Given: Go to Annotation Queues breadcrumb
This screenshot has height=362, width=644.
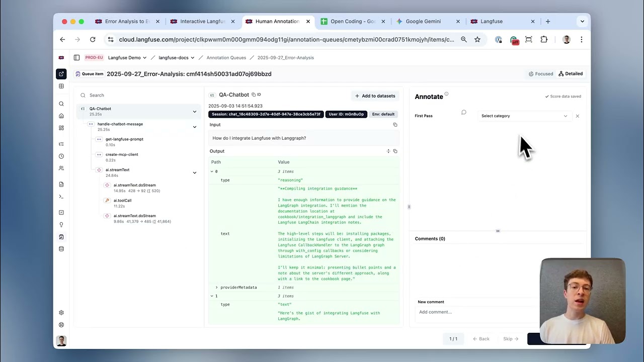Looking at the screenshot, I should click(x=226, y=58).
